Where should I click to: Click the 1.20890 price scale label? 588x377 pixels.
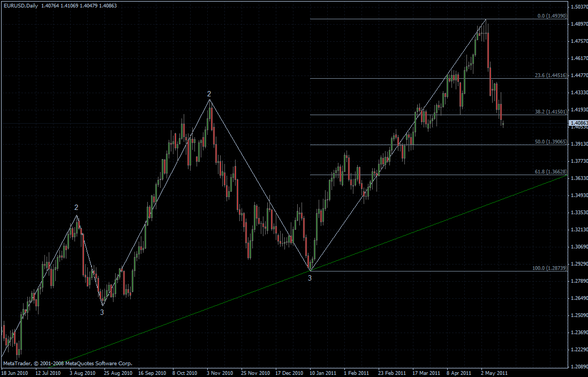click(x=579, y=366)
